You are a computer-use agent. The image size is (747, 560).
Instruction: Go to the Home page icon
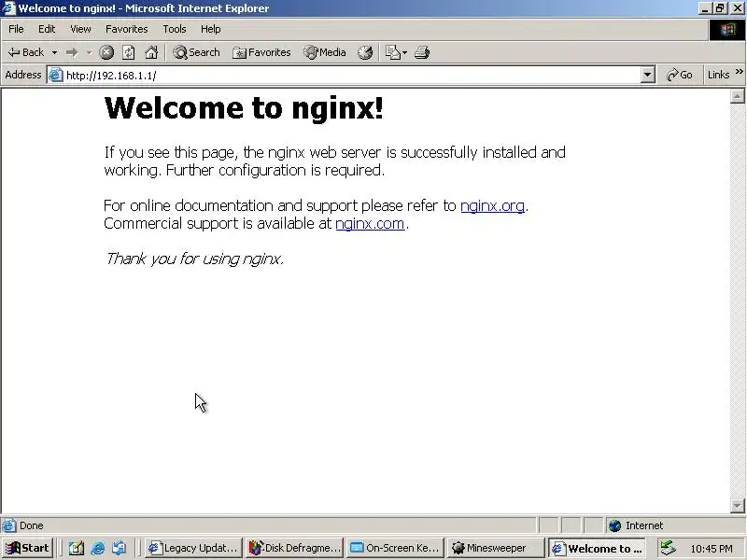[151, 52]
